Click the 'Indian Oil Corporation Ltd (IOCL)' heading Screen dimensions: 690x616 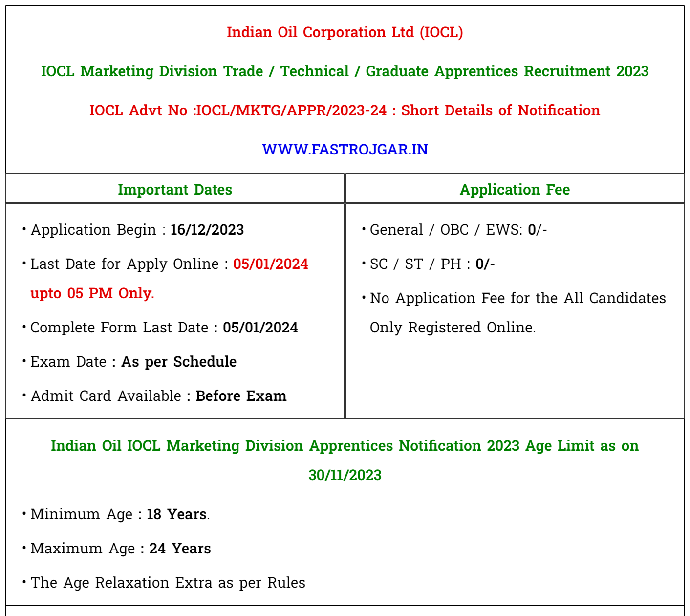coord(345,32)
